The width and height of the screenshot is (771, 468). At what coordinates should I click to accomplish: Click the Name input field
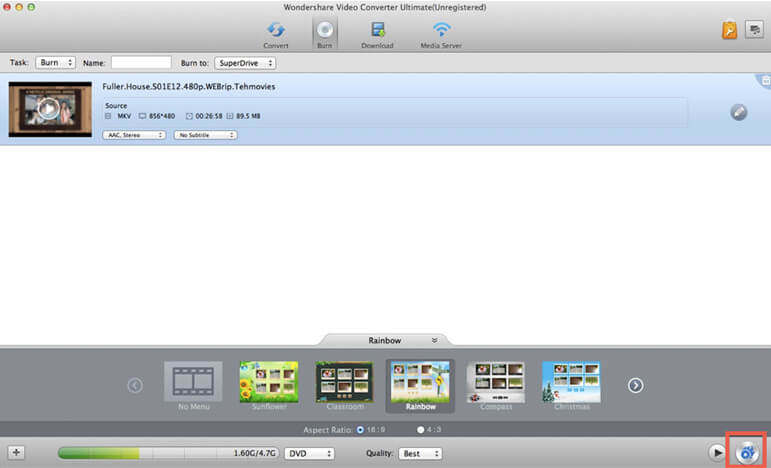click(x=141, y=62)
